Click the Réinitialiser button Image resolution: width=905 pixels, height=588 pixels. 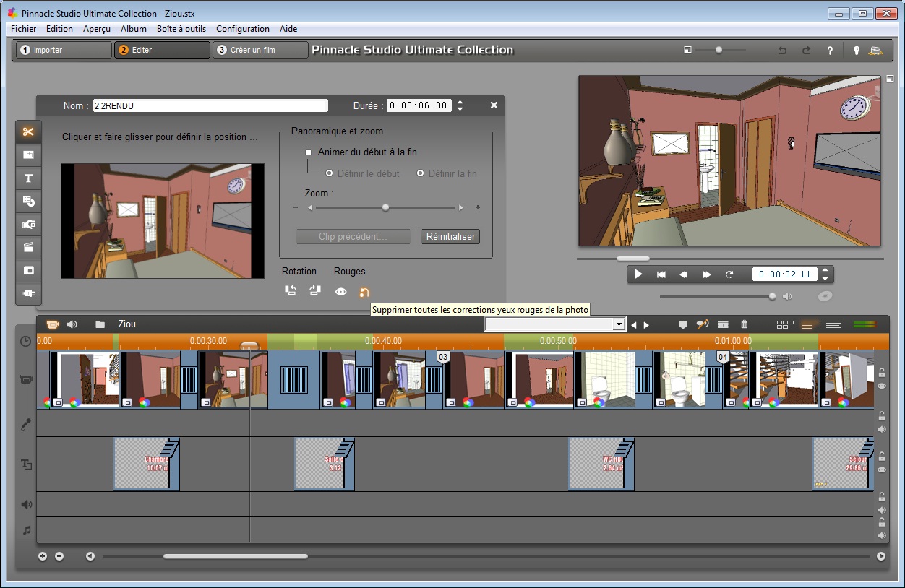(x=450, y=237)
